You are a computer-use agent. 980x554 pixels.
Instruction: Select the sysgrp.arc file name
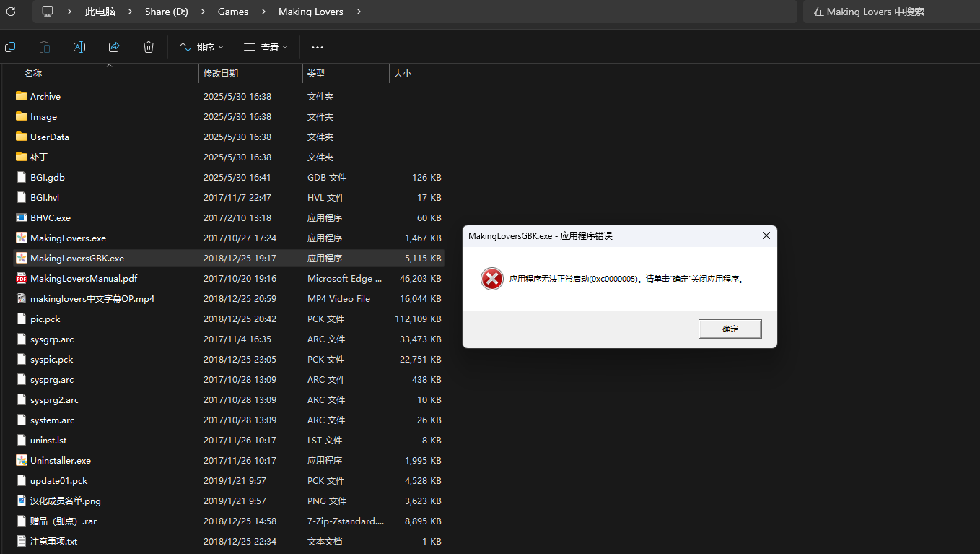52,339
